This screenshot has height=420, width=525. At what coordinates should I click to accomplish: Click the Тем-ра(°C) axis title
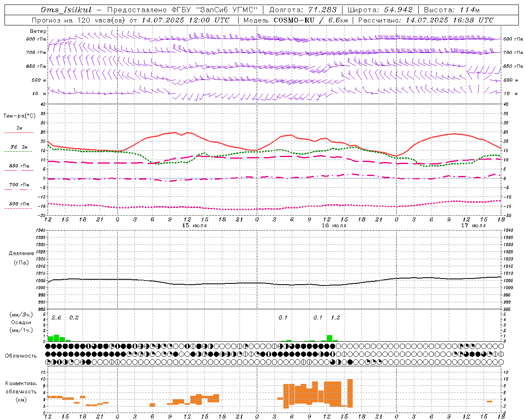click(x=19, y=116)
